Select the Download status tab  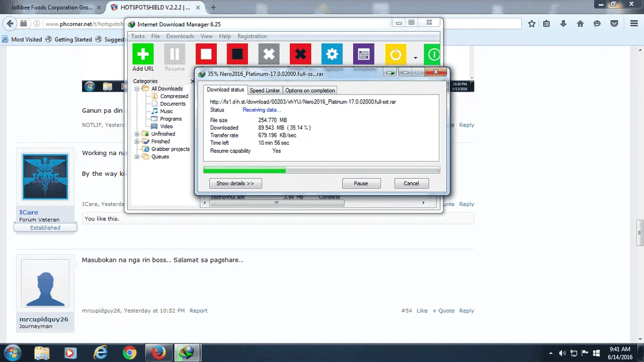(x=225, y=90)
